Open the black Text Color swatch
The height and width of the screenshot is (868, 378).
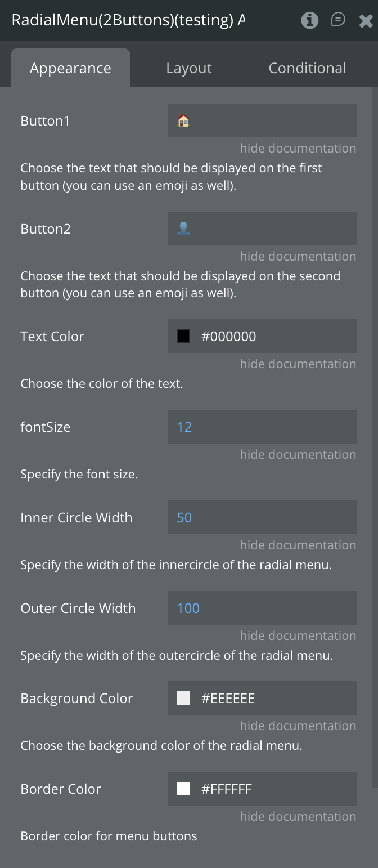coord(183,336)
